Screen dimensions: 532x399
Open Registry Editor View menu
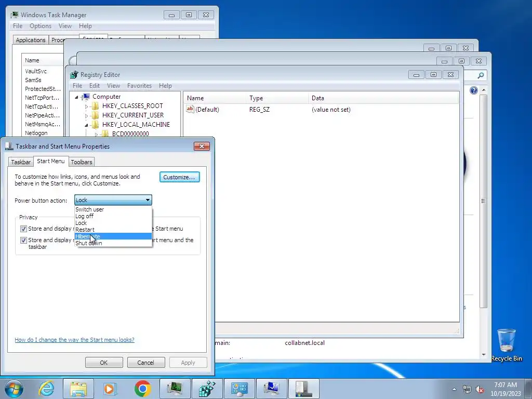coord(113,86)
